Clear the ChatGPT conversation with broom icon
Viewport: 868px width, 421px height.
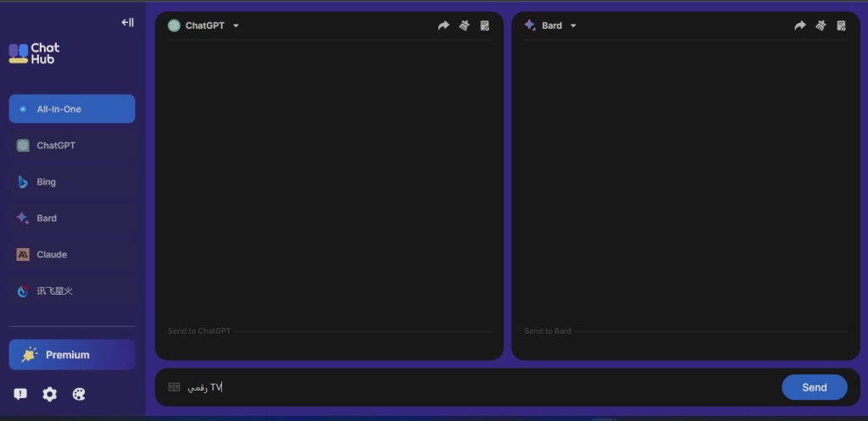coord(465,25)
